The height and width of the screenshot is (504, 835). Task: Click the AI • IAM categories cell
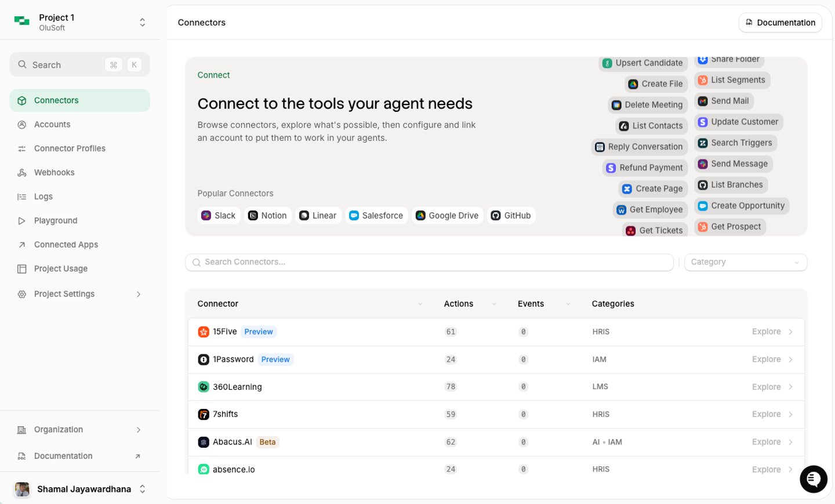pos(607,442)
